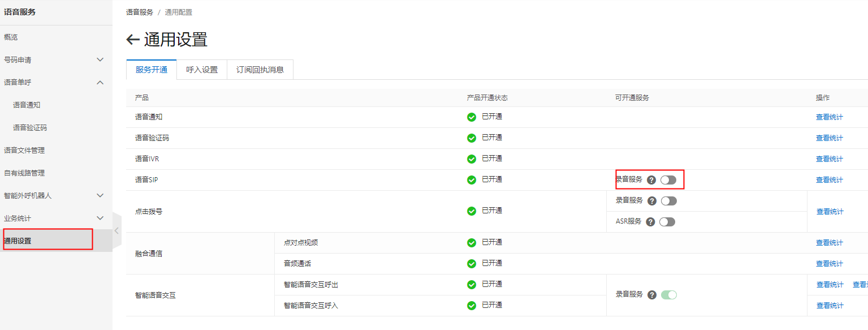Viewport: 868px width, 330px height.
Task: Click 语音服务 in the breadcrumb
Action: click(140, 12)
